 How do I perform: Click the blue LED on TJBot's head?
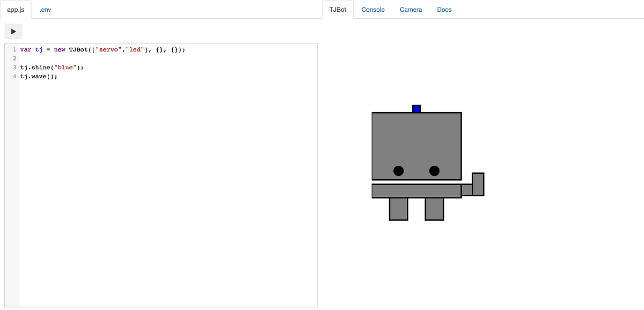click(416, 108)
